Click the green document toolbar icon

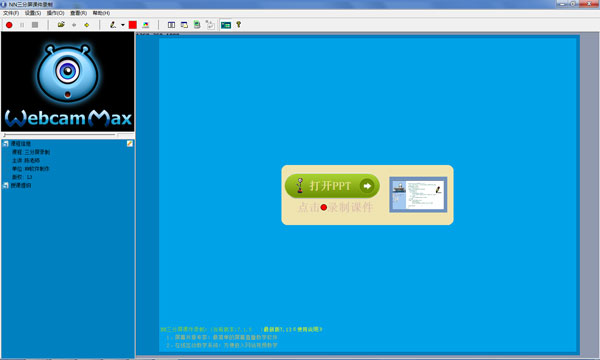(x=197, y=25)
